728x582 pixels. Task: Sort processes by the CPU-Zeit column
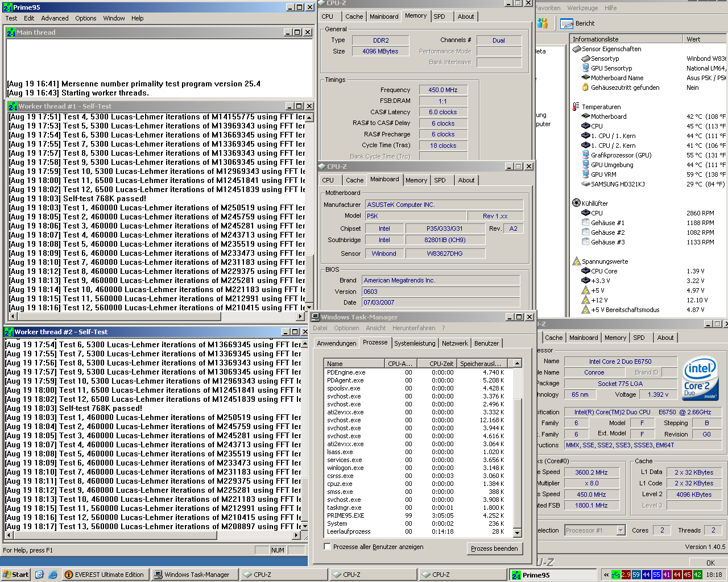pos(438,363)
